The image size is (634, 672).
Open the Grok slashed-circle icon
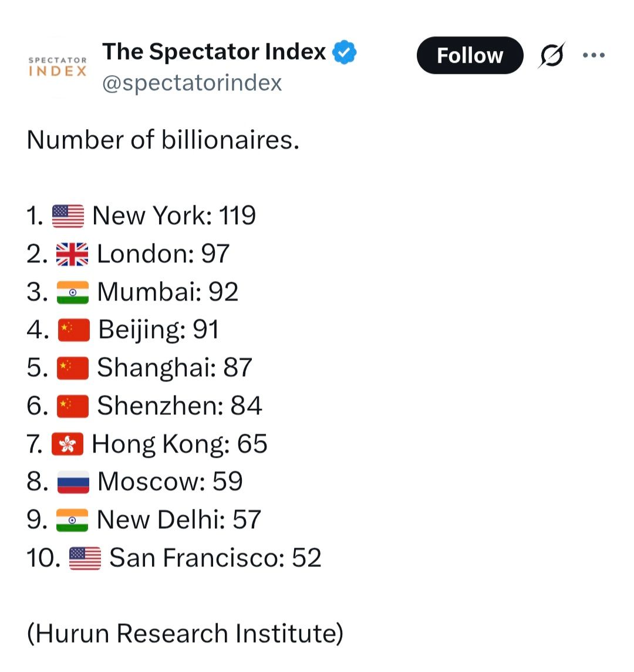click(x=552, y=56)
